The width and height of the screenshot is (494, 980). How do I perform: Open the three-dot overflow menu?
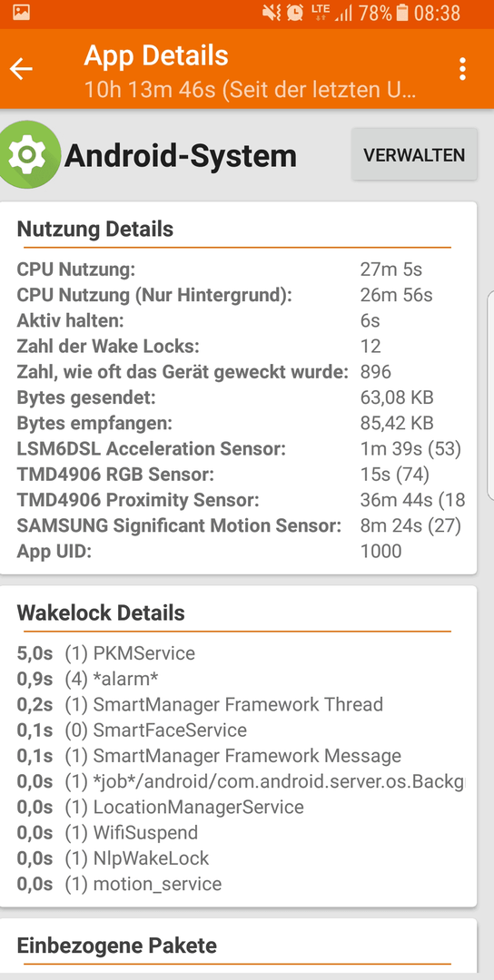click(x=462, y=69)
